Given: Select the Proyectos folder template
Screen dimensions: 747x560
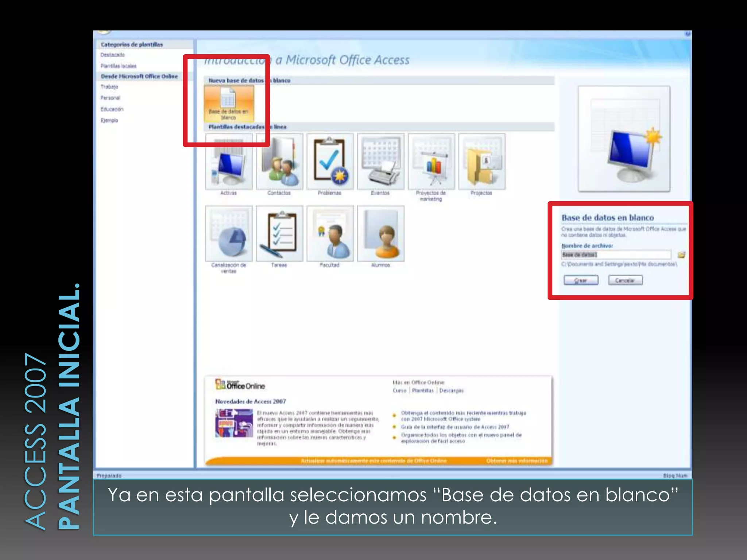Looking at the screenshot, I should (x=482, y=162).
